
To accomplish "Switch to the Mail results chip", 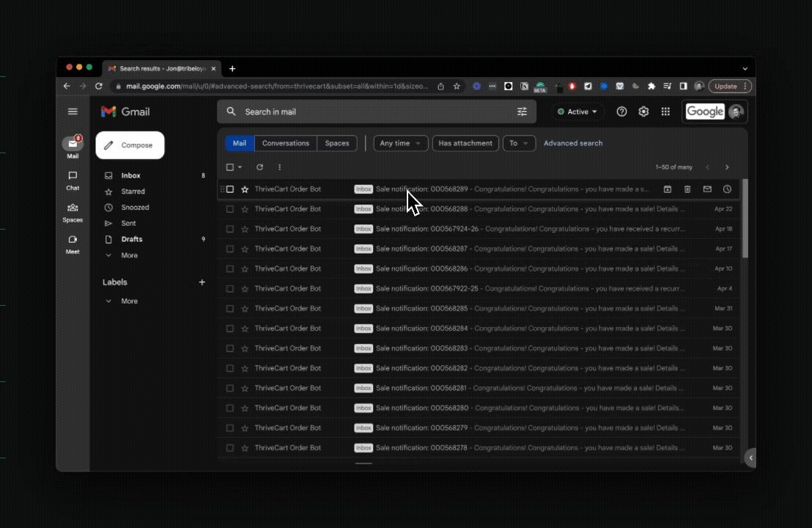I will tap(239, 143).
